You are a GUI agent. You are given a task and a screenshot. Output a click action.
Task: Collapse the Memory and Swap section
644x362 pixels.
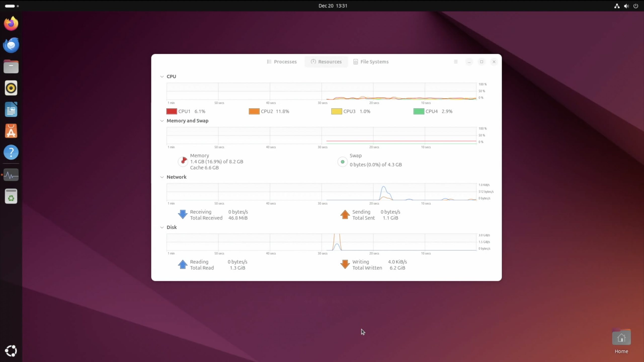click(162, 121)
